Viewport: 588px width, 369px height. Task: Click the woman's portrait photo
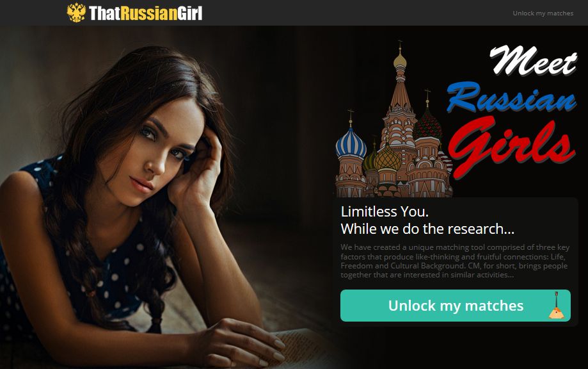point(165,197)
